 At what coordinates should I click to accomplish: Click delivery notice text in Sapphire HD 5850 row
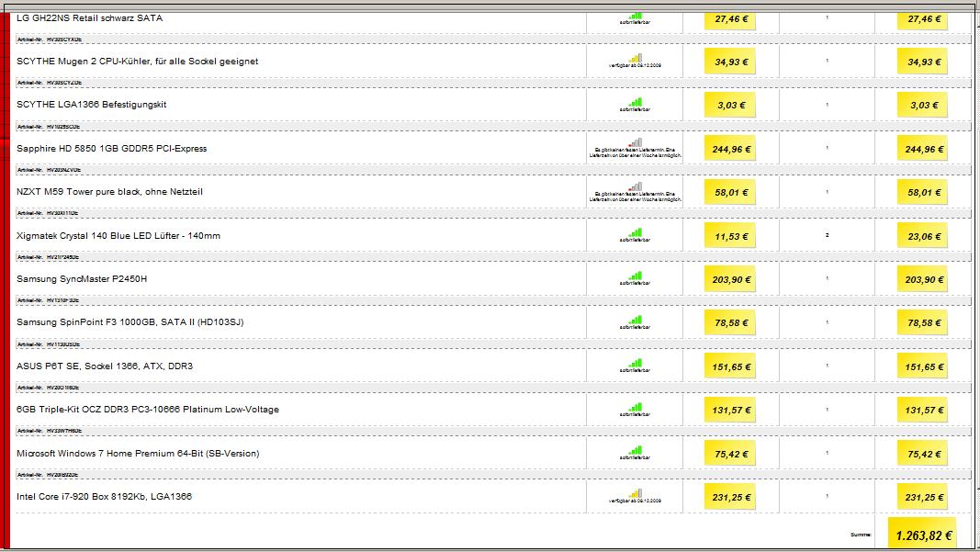[635, 152]
